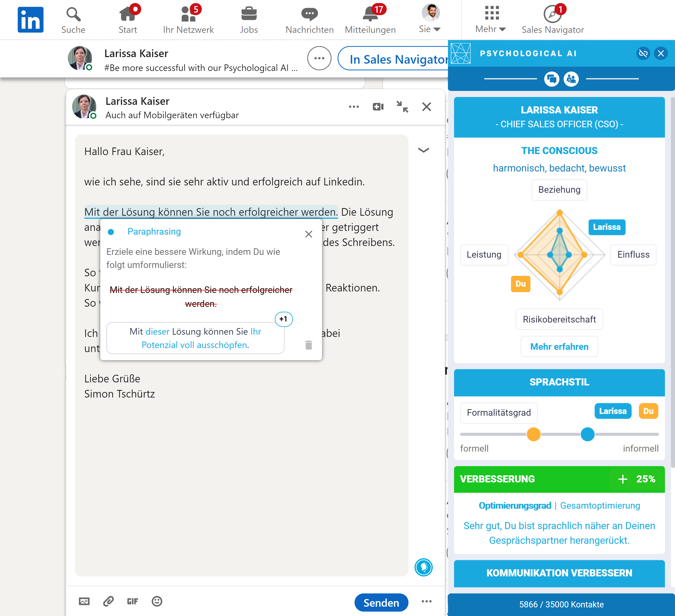Click the Beziehung label
Viewport: 675px width, 616px height.
(x=559, y=190)
